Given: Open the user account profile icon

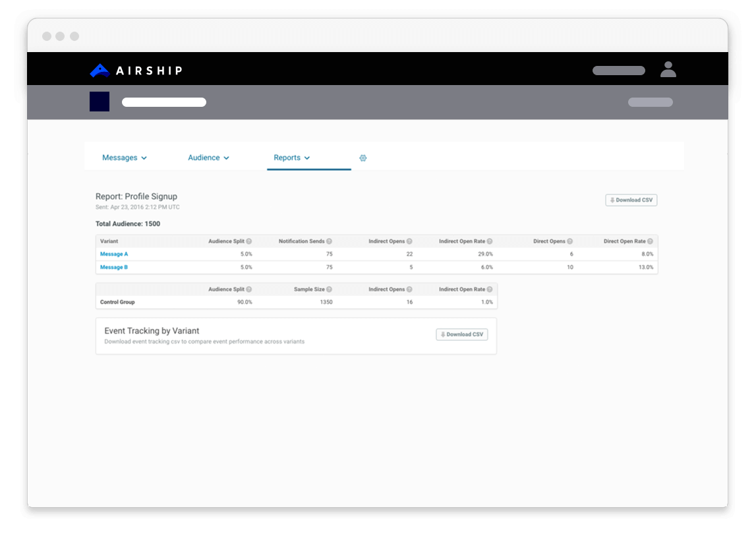Looking at the screenshot, I should click(668, 69).
